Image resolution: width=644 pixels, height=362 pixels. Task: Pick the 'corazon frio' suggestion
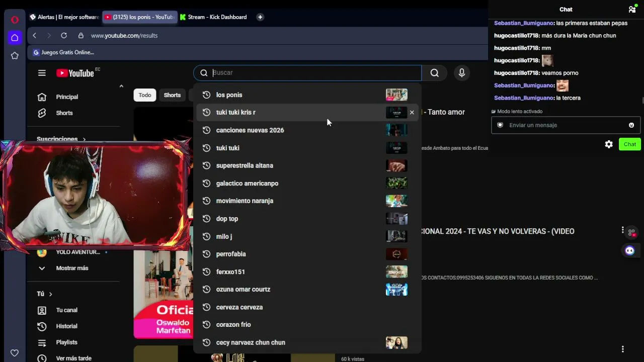[307, 325]
